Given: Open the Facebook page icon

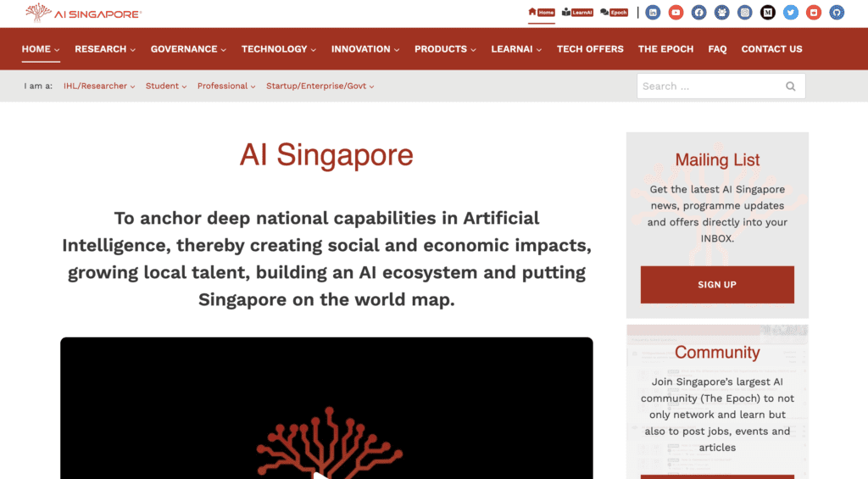Looking at the screenshot, I should coord(698,12).
